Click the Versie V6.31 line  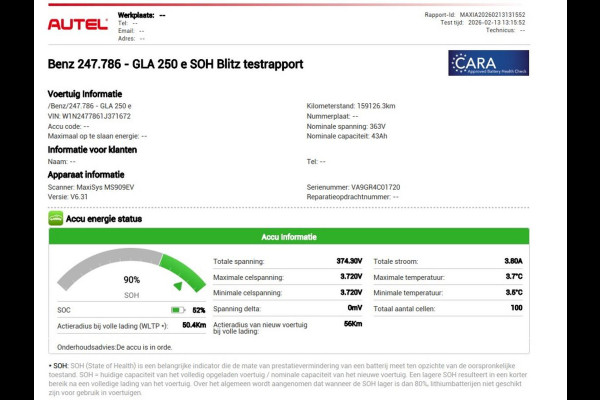68,197
